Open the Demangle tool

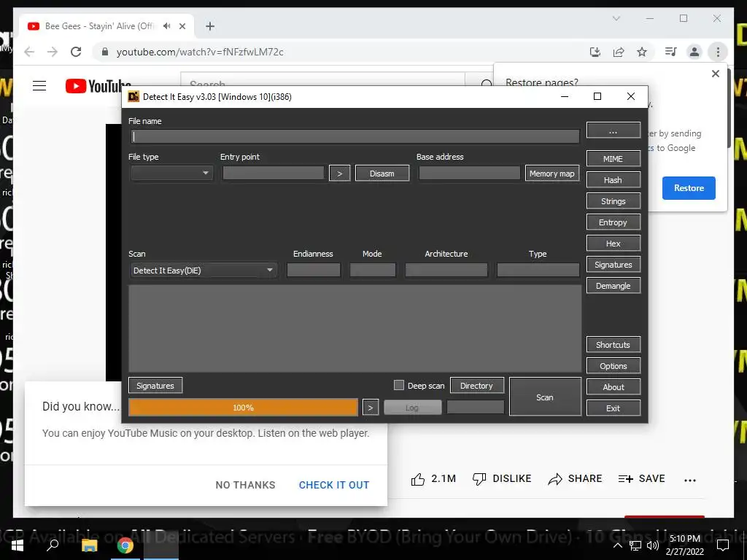(x=613, y=286)
